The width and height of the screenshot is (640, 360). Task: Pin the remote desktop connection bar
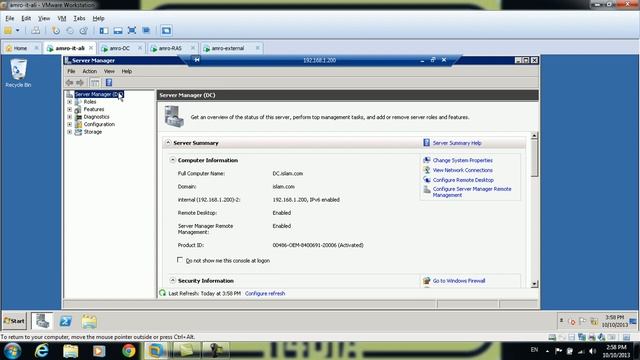pyautogui.click(x=196, y=60)
